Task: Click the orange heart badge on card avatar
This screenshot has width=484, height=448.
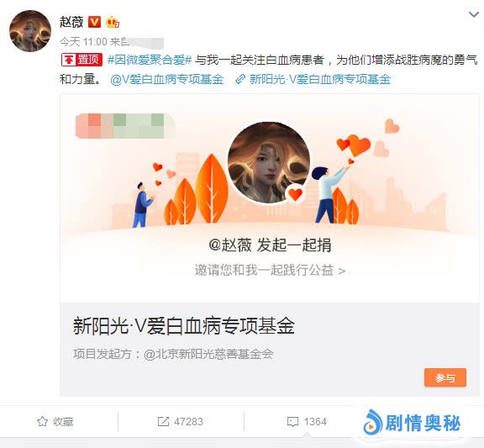Action: 296,194
